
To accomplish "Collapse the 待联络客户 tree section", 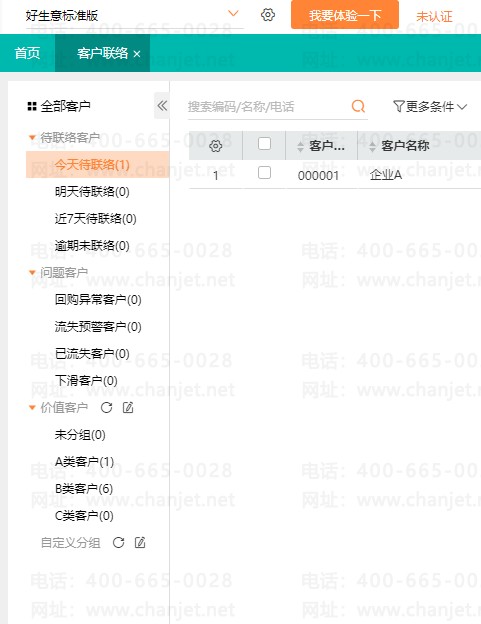I will (x=32, y=138).
